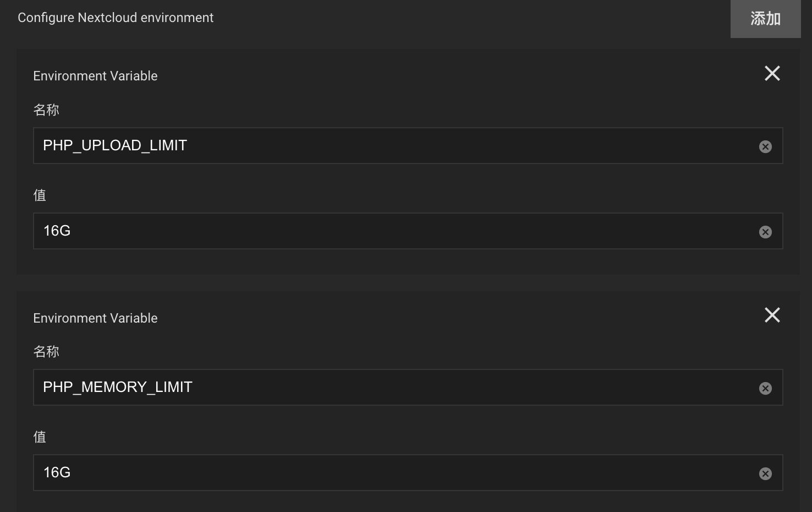Place cursor on the PHP_UPLOAD_LIMIT text
This screenshot has width=812, height=512.
(115, 145)
